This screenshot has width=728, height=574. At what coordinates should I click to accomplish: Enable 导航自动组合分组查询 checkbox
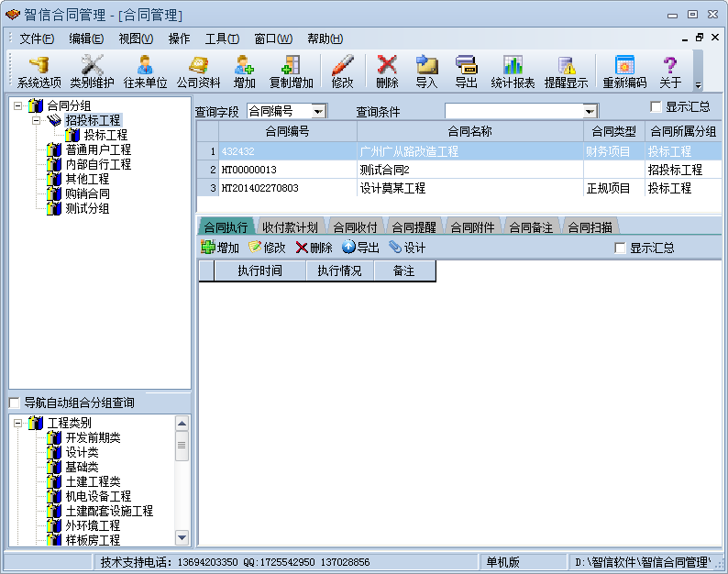pos(14,403)
